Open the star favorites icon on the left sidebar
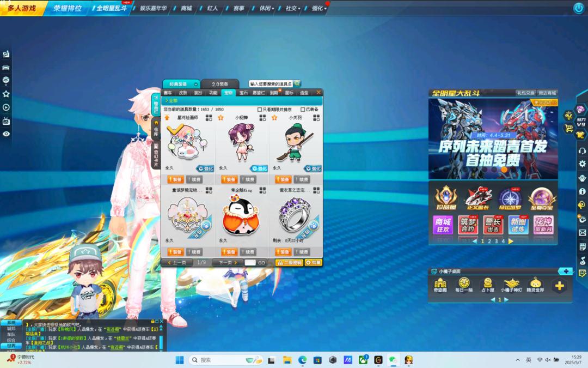This screenshot has height=368, width=588. coord(6,94)
